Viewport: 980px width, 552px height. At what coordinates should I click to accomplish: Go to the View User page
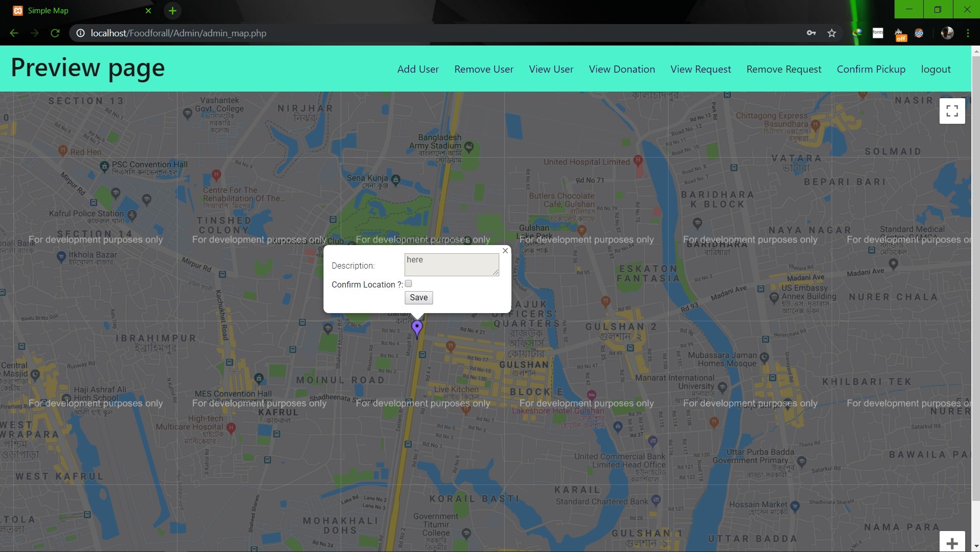pos(551,69)
